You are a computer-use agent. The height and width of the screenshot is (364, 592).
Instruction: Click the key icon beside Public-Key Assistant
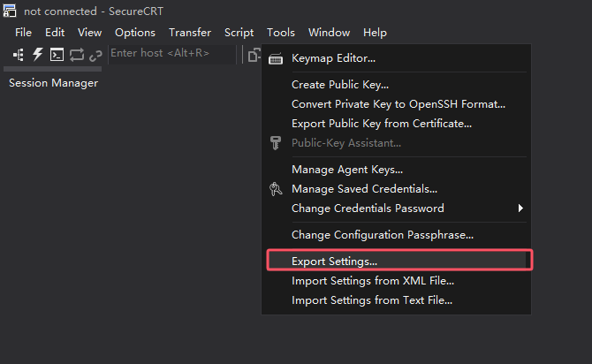[x=276, y=143]
